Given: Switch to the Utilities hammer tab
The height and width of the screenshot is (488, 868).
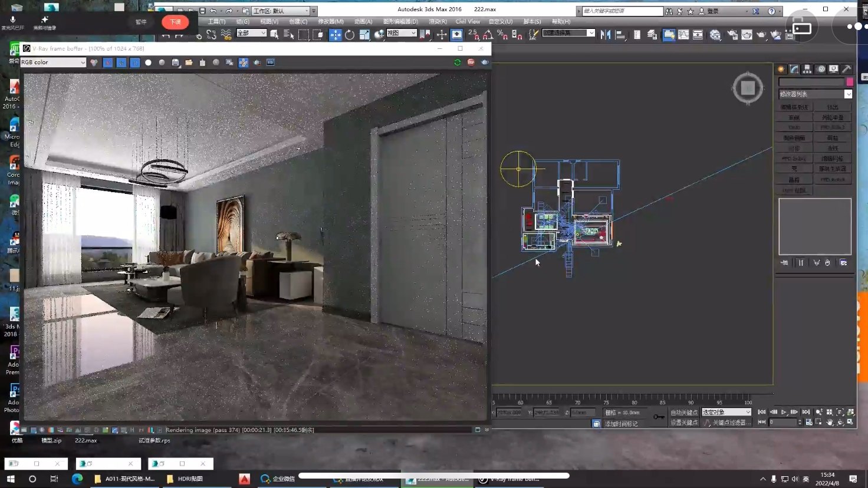Looking at the screenshot, I should click(847, 69).
